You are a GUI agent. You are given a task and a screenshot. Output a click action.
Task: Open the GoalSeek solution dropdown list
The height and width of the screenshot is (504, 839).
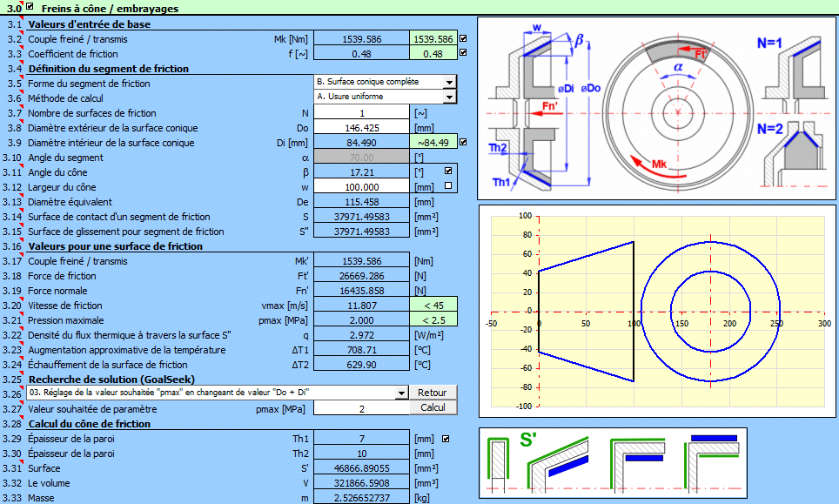[400, 393]
